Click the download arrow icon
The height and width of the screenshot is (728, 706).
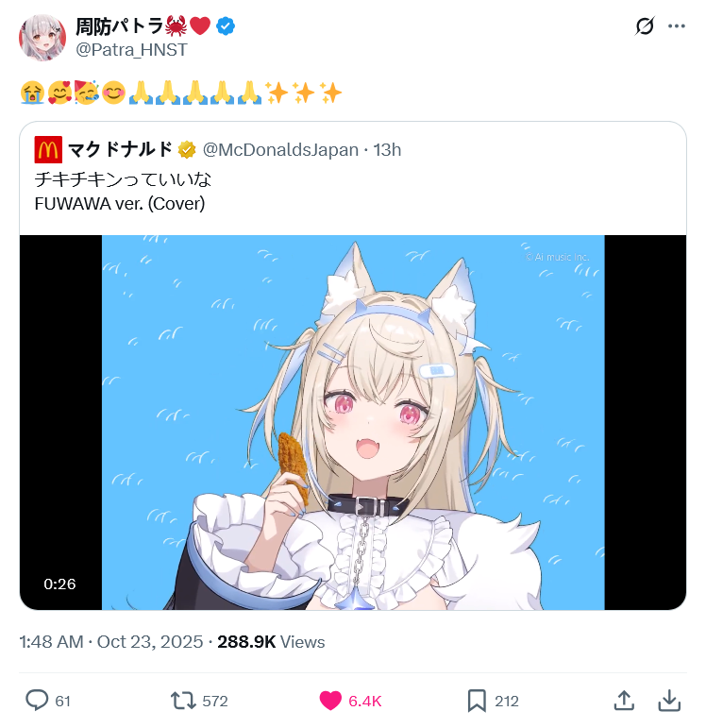click(x=669, y=700)
